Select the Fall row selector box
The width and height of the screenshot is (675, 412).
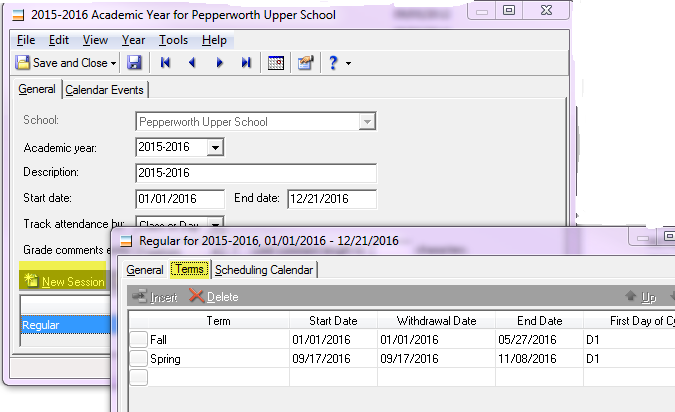[139, 340]
